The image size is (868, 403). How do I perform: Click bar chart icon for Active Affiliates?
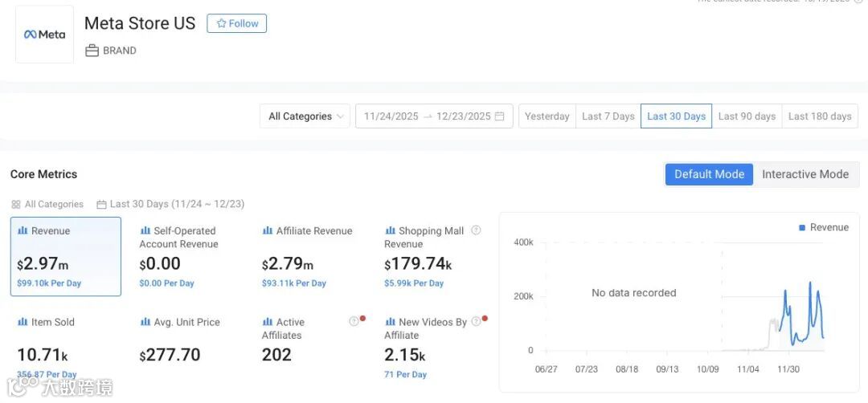click(x=268, y=322)
